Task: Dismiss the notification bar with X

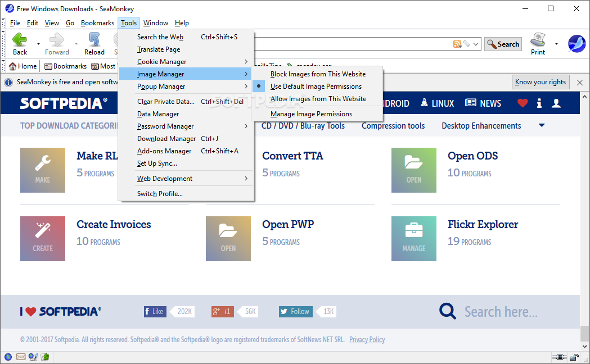Action: click(x=580, y=82)
